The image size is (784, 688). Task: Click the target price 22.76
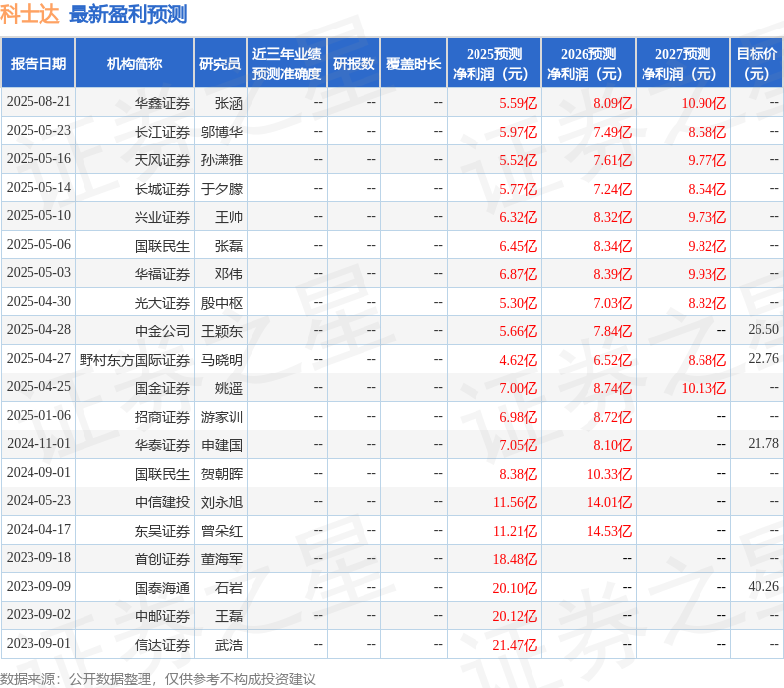(763, 359)
